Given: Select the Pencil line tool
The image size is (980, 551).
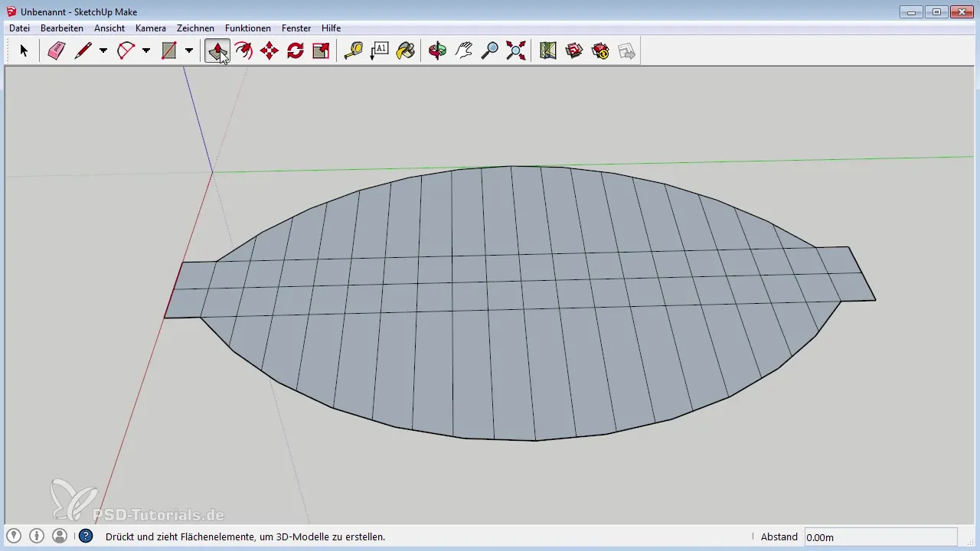Looking at the screenshot, I should 83,51.
